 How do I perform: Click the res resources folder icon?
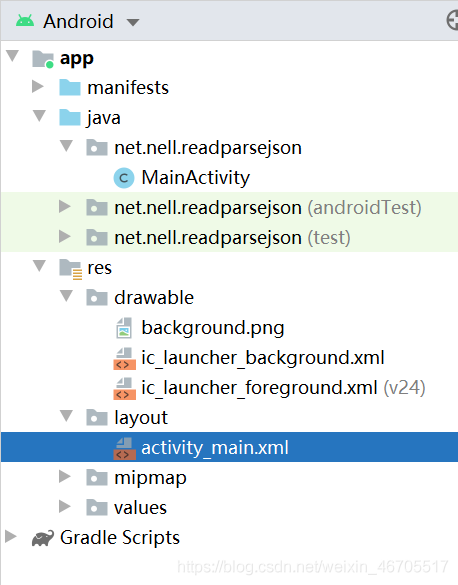[x=70, y=269]
